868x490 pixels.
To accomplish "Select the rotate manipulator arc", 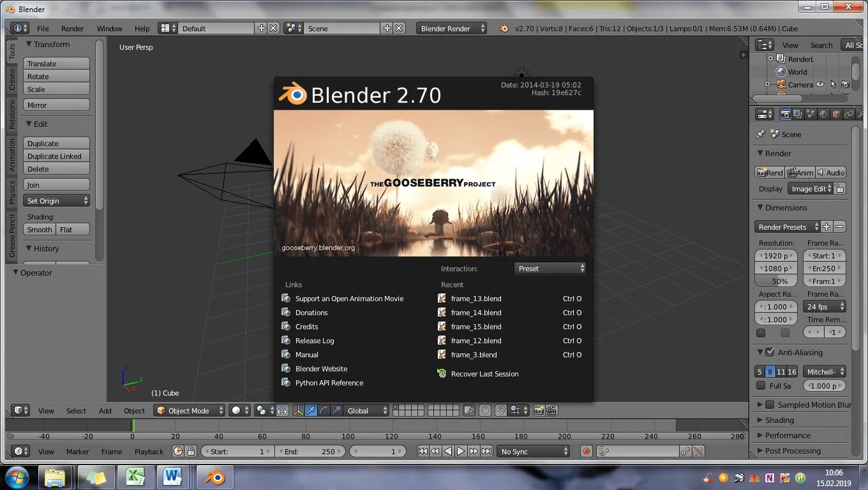I will click(x=324, y=410).
